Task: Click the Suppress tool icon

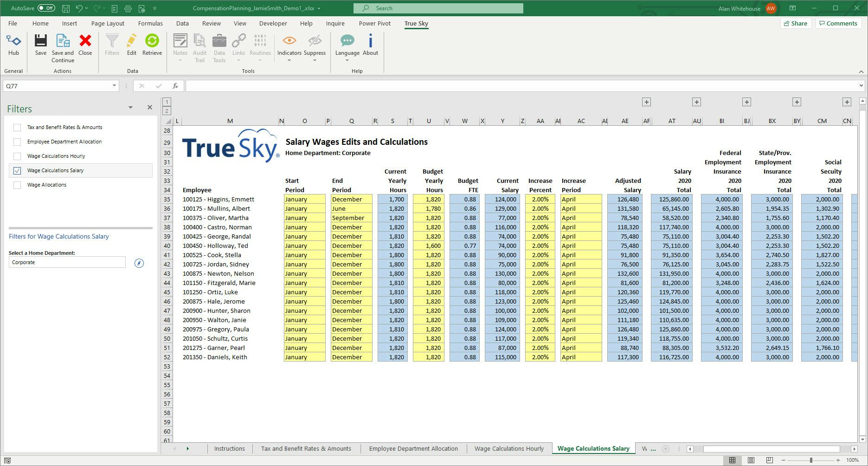Action: tap(315, 46)
